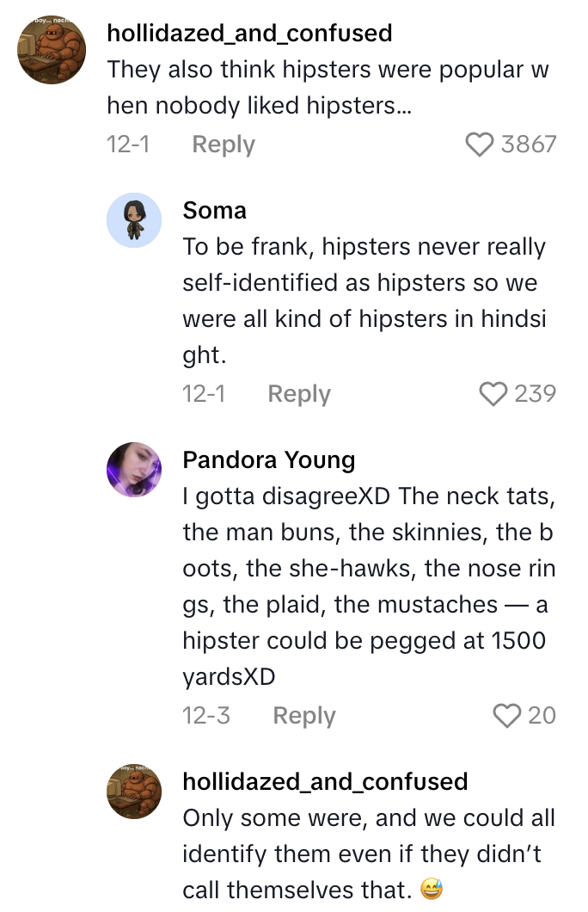Go to Pandora Young's profile name
The image size is (588, 912).
(268, 459)
